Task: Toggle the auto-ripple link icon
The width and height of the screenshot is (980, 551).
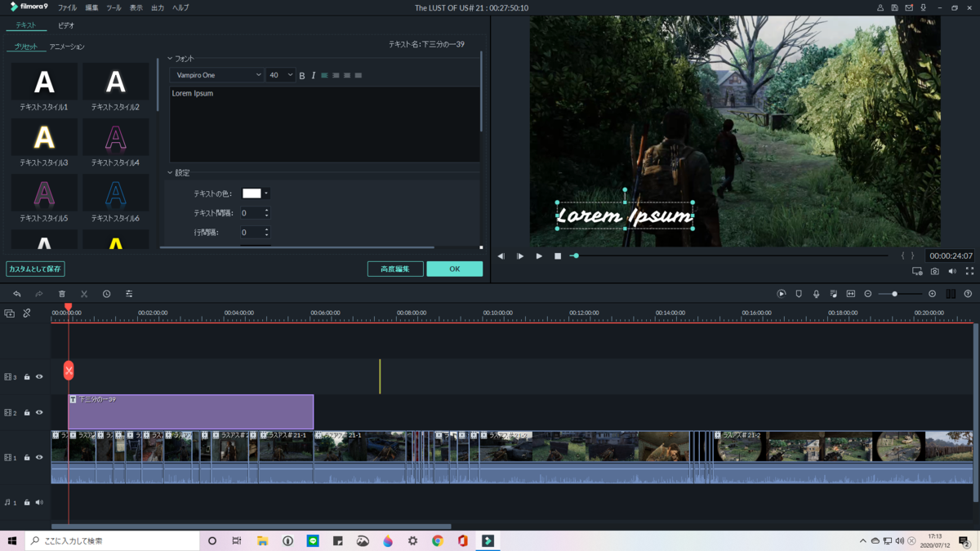Action: tap(27, 313)
